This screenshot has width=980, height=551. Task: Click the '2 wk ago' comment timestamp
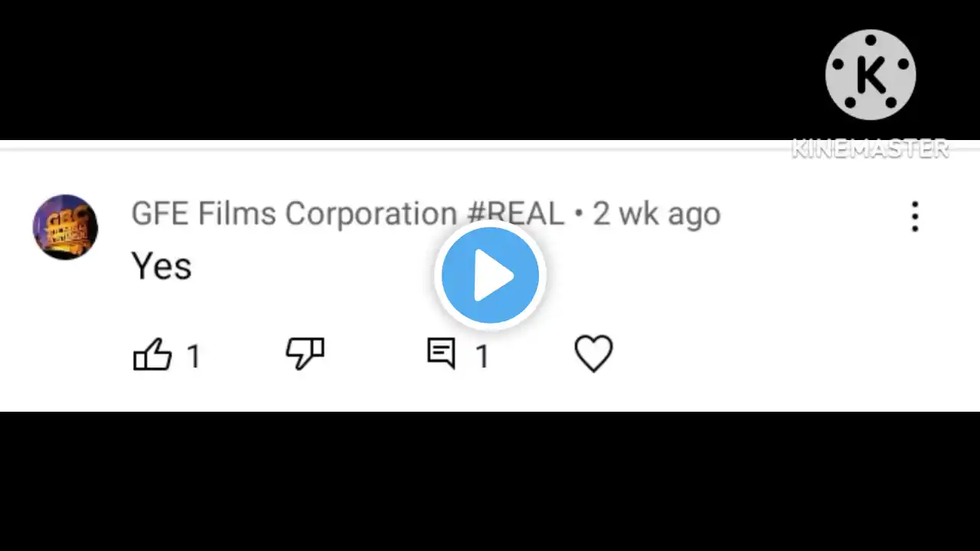coord(656,214)
